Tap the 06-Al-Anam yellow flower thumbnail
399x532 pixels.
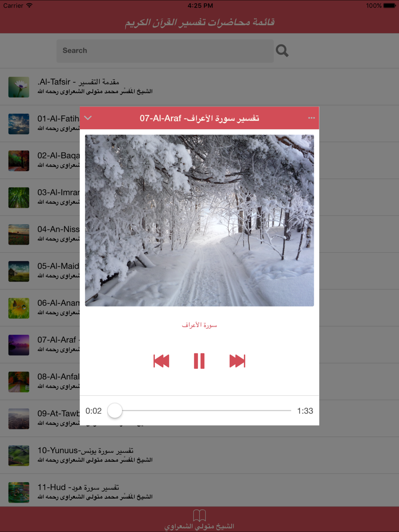pyautogui.click(x=19, y=308)
